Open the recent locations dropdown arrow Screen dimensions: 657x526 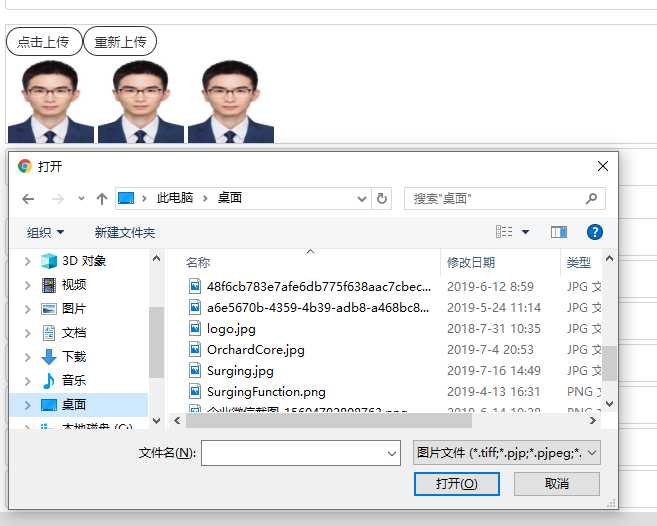click(81, 199)
